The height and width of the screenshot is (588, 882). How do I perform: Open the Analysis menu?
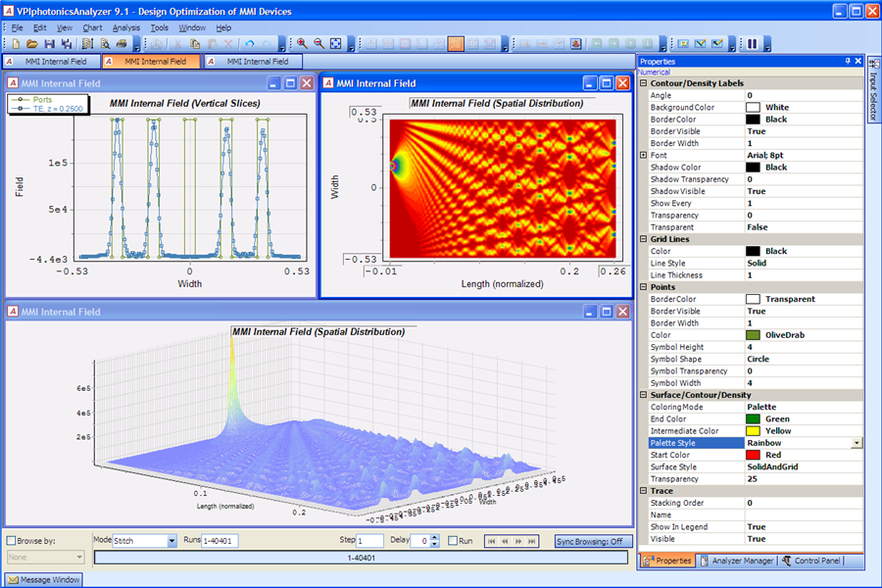pyautogui.click(x=126, y=27)
